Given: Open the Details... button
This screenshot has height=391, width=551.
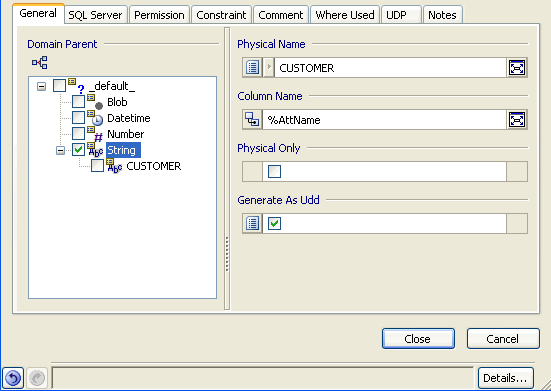Looking at the screenshot, I should coord(506,378).
